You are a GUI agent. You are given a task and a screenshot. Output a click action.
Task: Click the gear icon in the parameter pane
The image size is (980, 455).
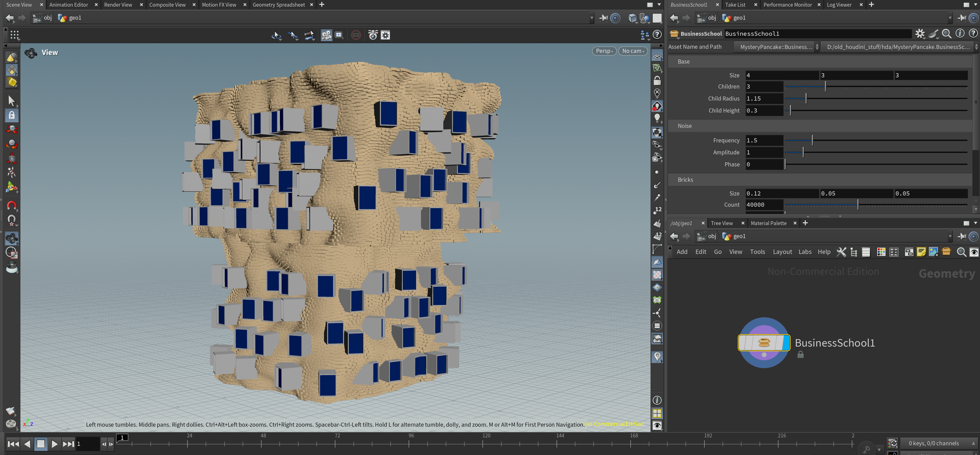[x=919, y=33]
